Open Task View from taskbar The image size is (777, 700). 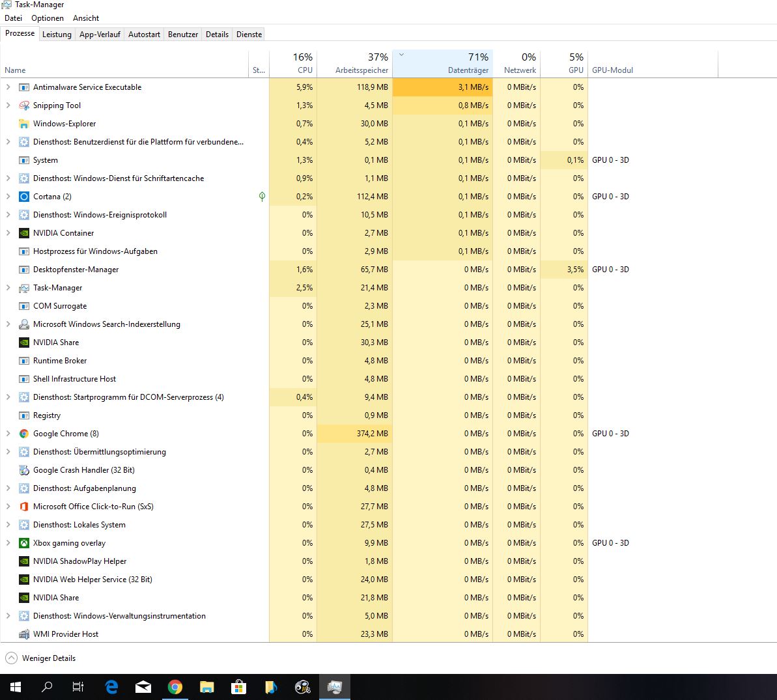78,687
